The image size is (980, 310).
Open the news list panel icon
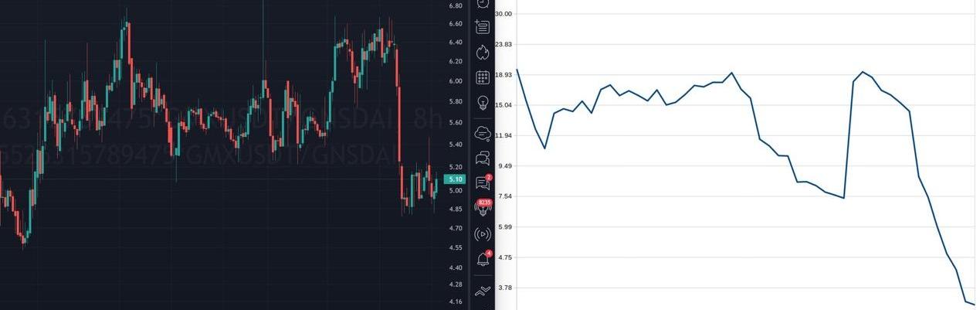[483, 27]
